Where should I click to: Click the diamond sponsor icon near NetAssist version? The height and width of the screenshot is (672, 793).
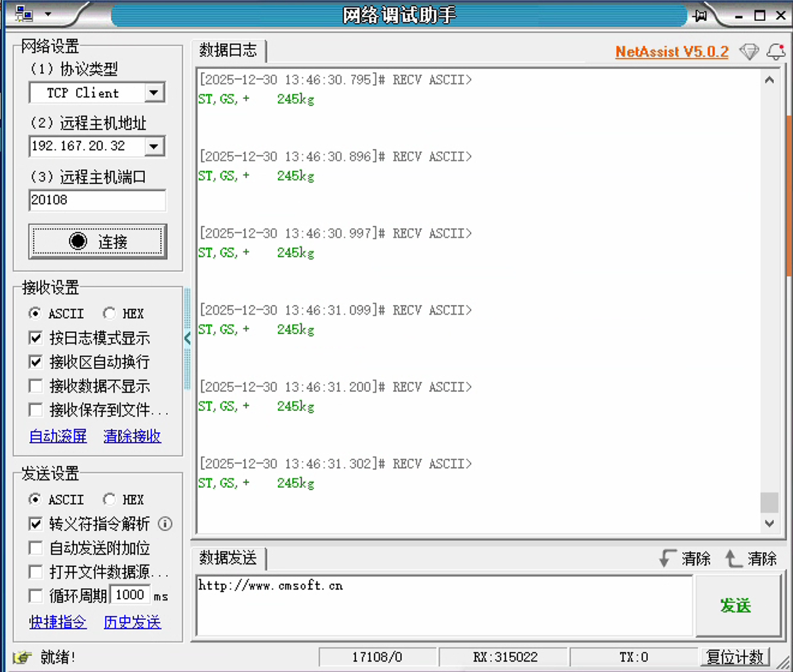[748, 51]
